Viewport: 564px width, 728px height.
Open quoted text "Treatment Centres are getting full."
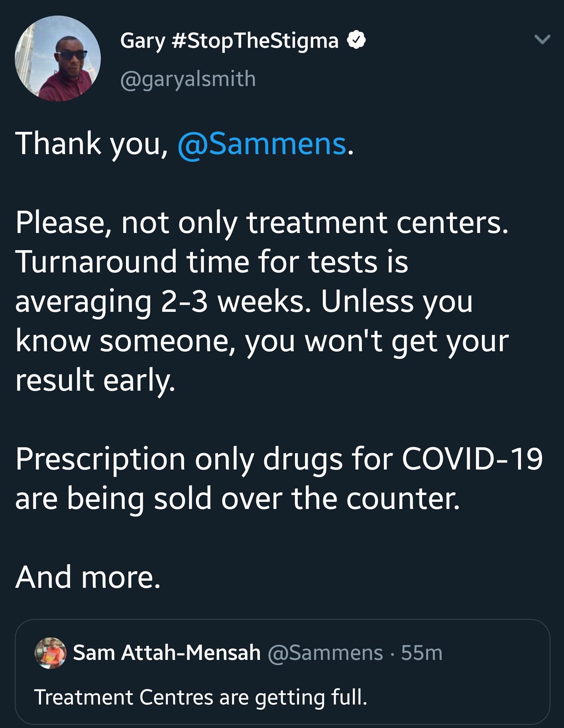point(200,697)
